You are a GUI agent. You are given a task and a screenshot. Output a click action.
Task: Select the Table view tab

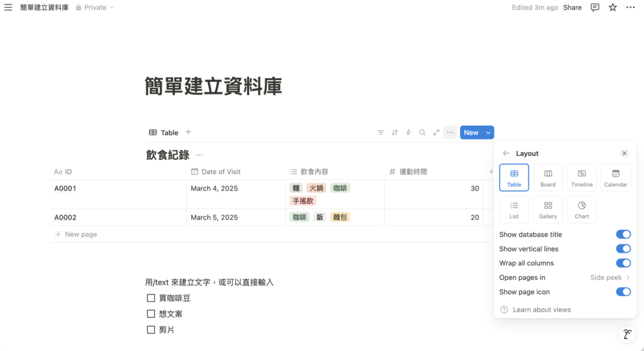[164, 133]
